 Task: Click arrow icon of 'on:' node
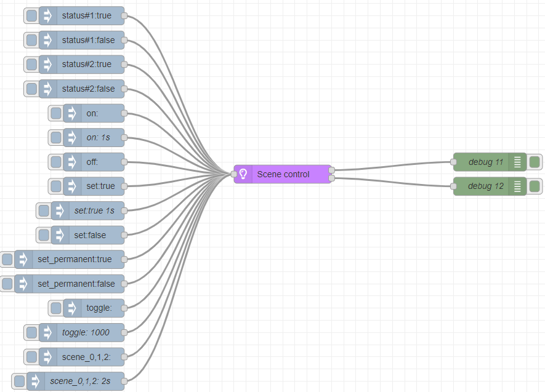[72, 113]
